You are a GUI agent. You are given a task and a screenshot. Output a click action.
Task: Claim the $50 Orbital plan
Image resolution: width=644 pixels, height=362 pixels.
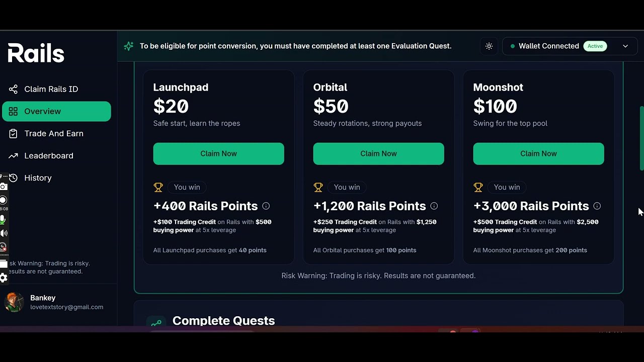coord(378,154)
